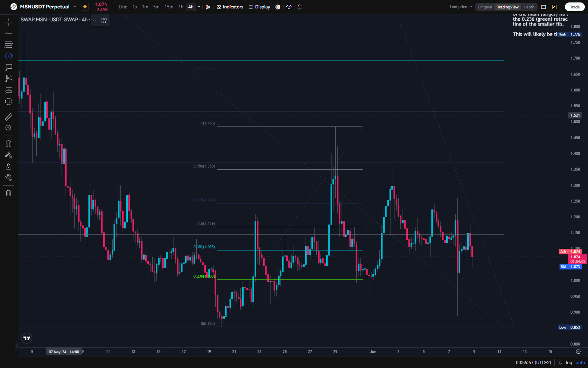Collapse the left drawing toolbar
Image resolution: width=588 pixels, height=368 pixels.
point(16,346)
